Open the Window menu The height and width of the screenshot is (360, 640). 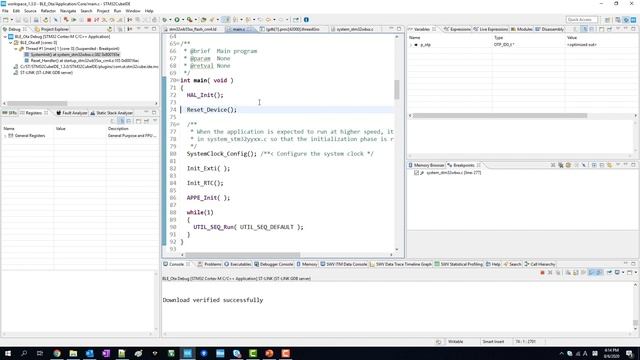133,11
